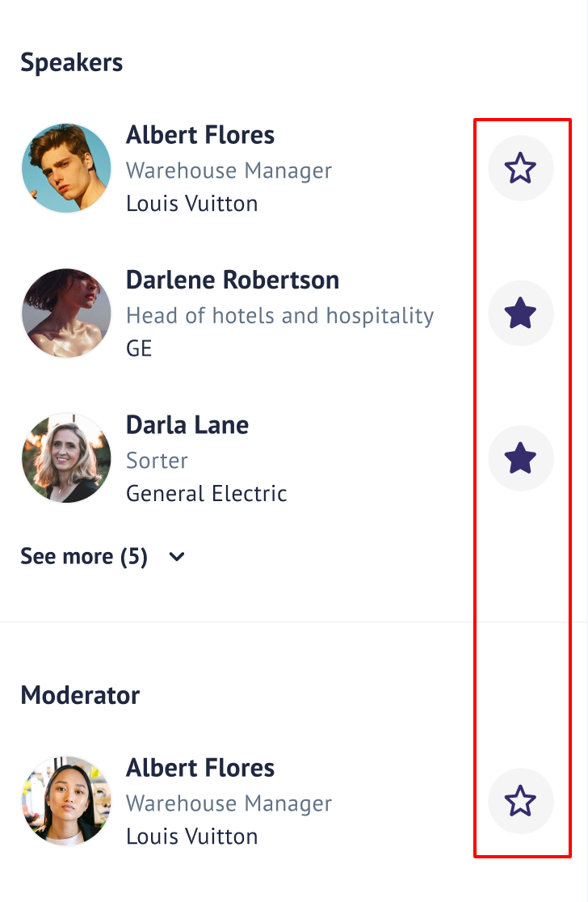Click the "Sorter" job title
The height and width of the screenshot is (902, 588).
(157, 461)
